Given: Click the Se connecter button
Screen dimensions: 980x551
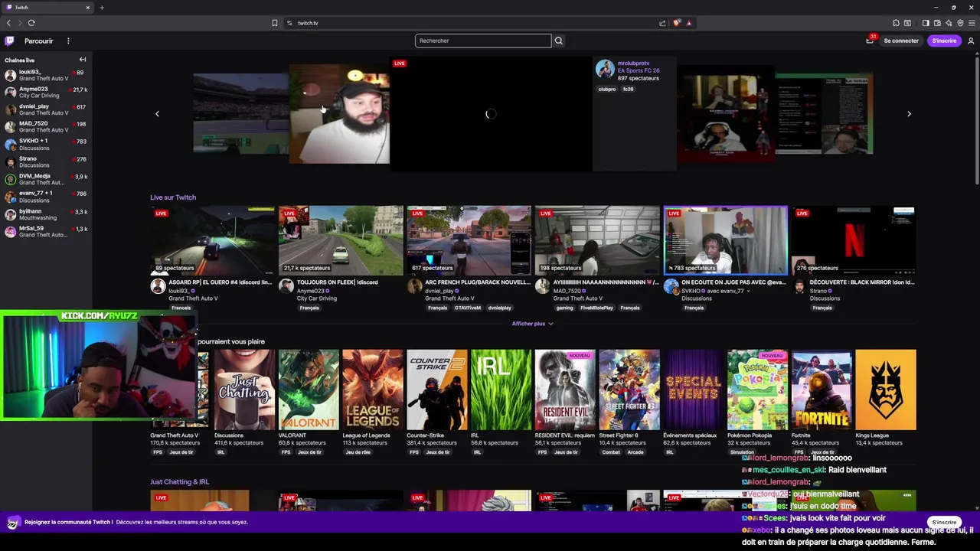Looking at the screenshot, I should point(901,41).
